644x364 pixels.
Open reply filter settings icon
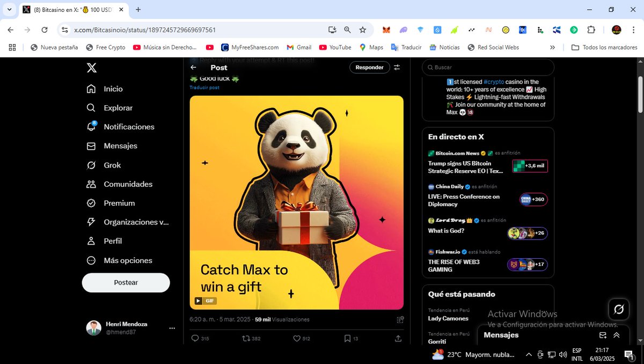397,67
